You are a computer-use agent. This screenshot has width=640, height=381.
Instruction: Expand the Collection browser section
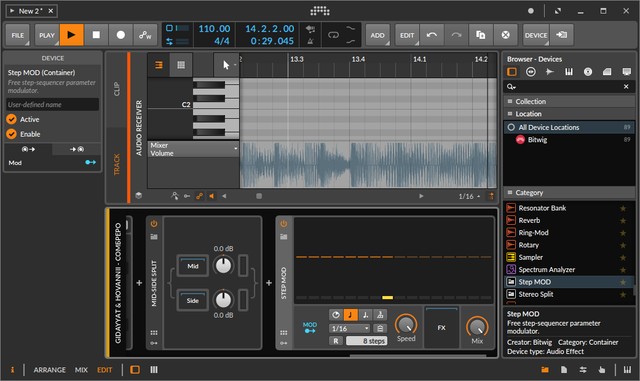(569, 101)
